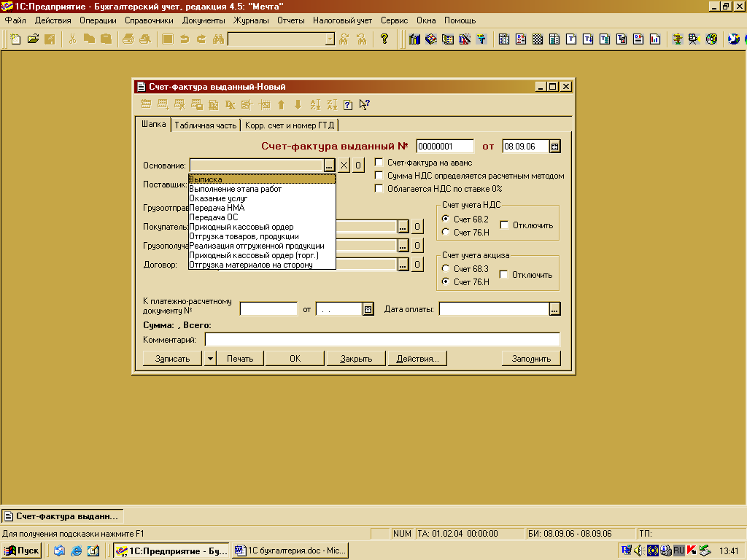Screen dimensions: 747x560
Task: Click the move row down arrow icon
Action: click(298, 105)
